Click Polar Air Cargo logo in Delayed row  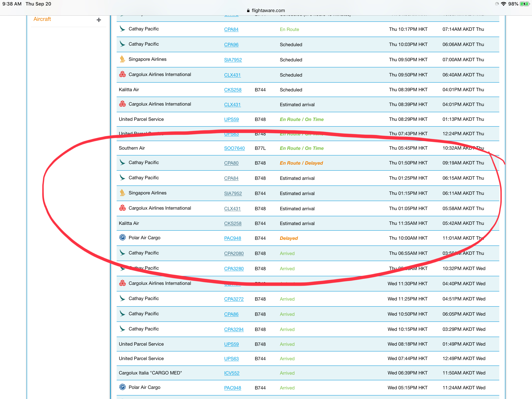122,237
